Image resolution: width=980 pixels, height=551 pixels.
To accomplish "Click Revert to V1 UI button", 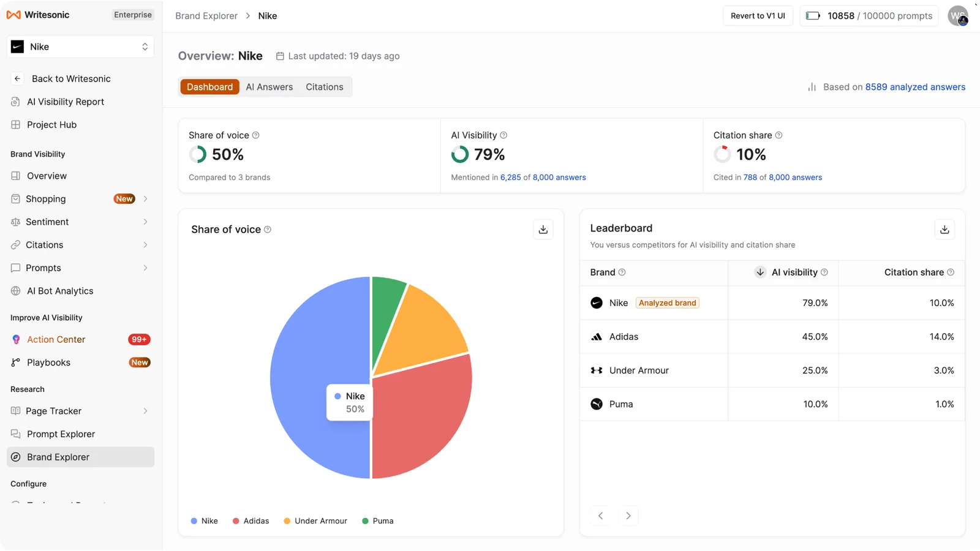I will pos(758,16).
